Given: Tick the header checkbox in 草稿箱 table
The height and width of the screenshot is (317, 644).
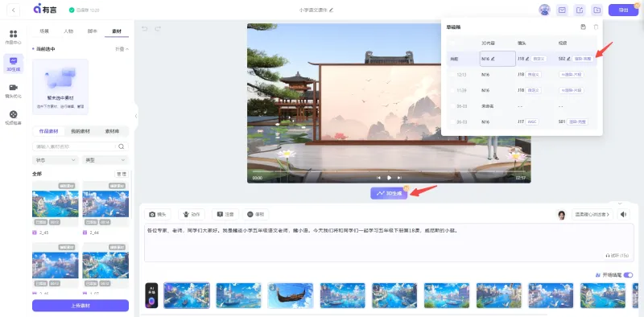Looking at the screenshot, I should coord(452,43).
